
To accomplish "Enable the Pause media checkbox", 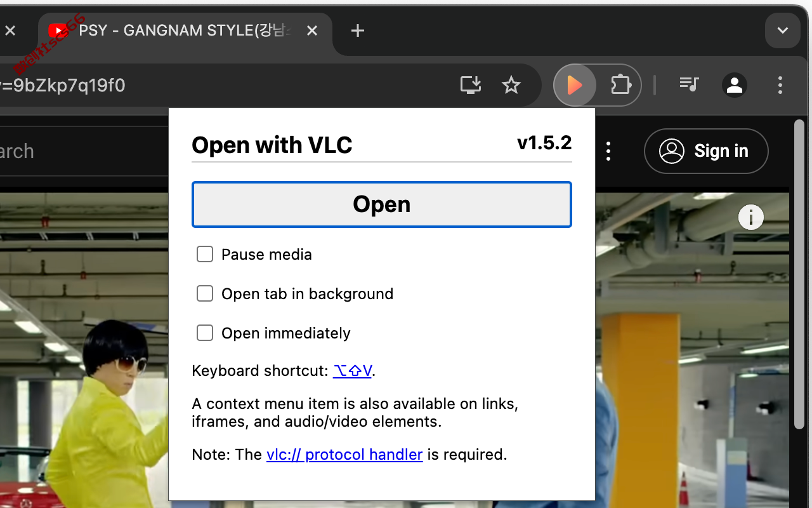I will point(204,254).
